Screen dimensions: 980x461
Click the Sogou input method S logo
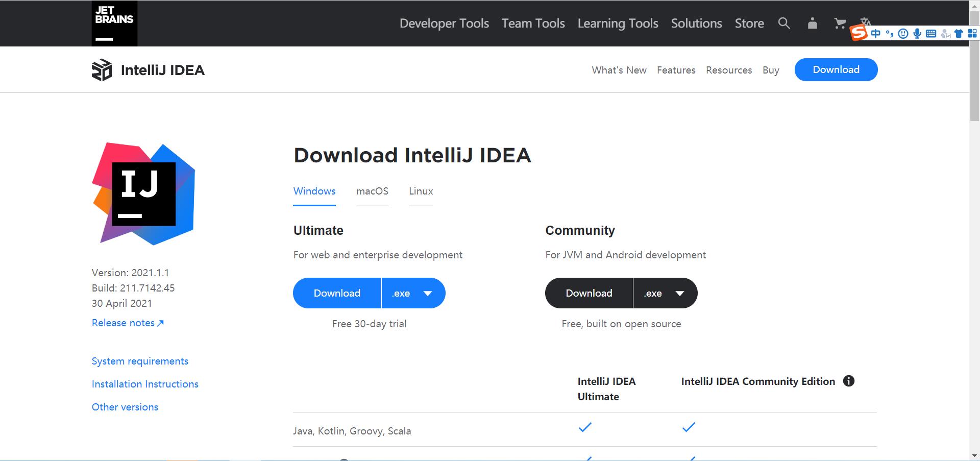pos(859,33)
